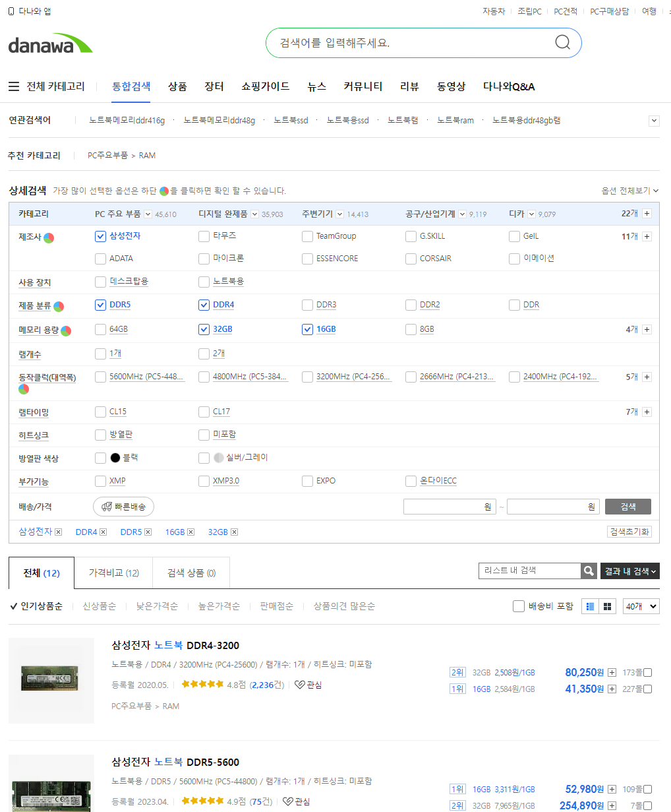Click the related search 노트북ssd link

[x=291, y=121]
